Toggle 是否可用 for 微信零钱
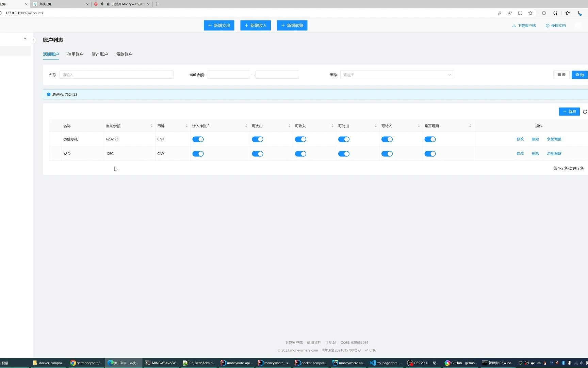This screenshot has width=588, height=368. (x=430, y=139)
